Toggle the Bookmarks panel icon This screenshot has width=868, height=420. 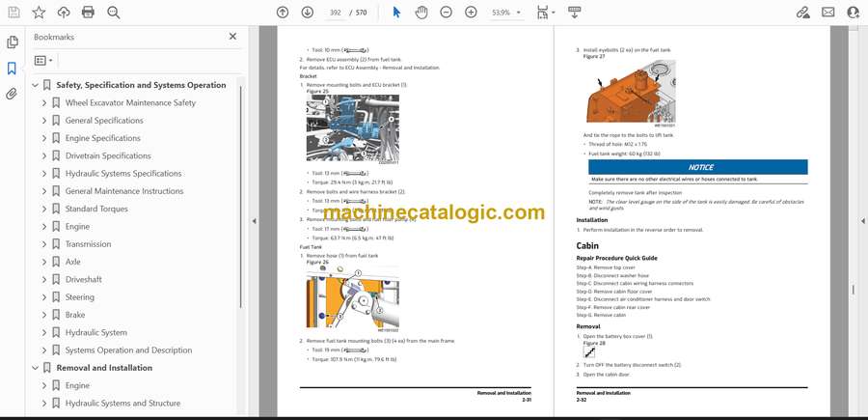point(12,69)
